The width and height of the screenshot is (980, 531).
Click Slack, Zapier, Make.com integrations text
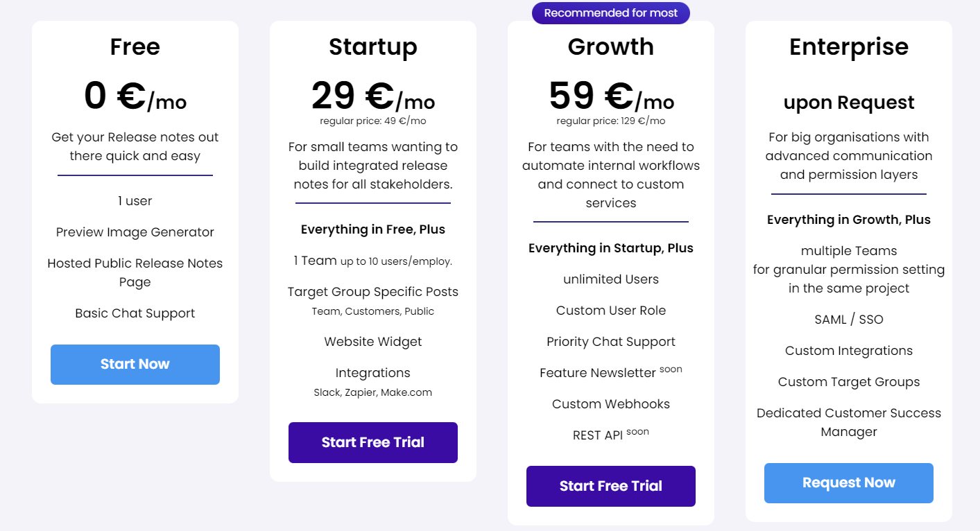(373, 392)
